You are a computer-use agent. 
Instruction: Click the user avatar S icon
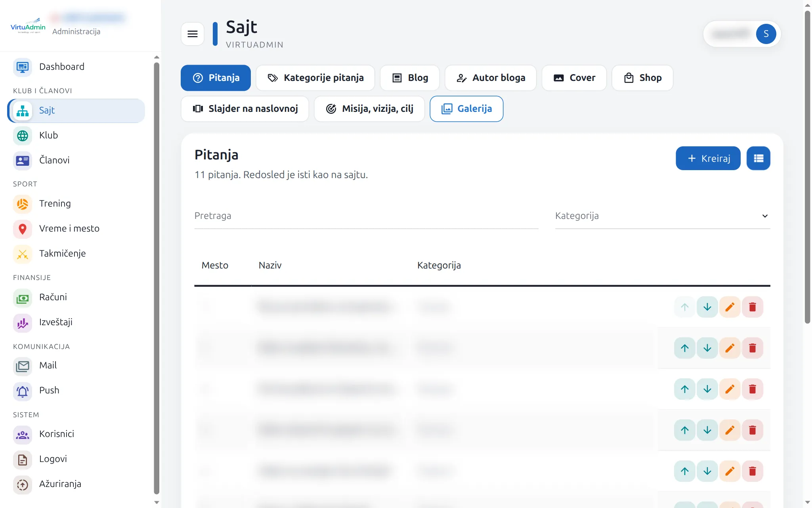click(x=766, y=34)
